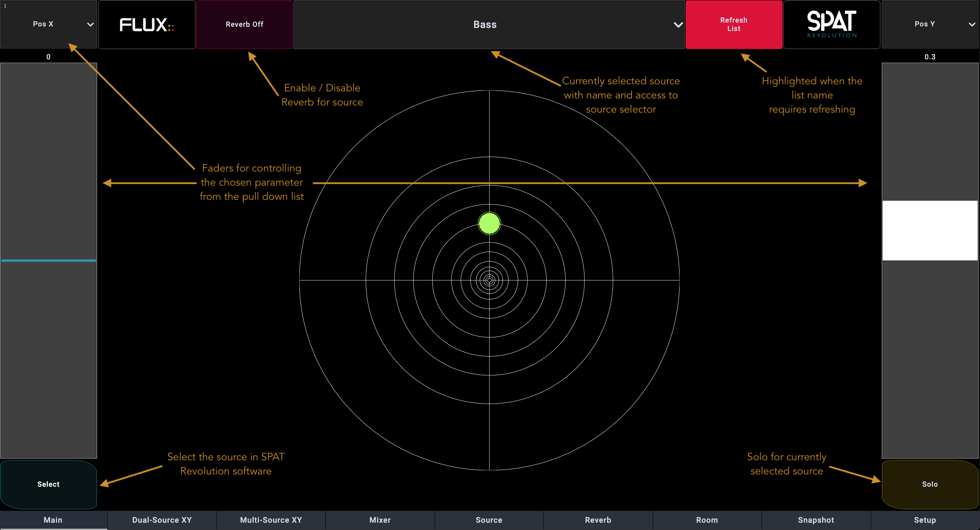Image resolution: width=980 pixels, height=530 pixels.
Task: Click the green source dot
Action: coord(489,223)
